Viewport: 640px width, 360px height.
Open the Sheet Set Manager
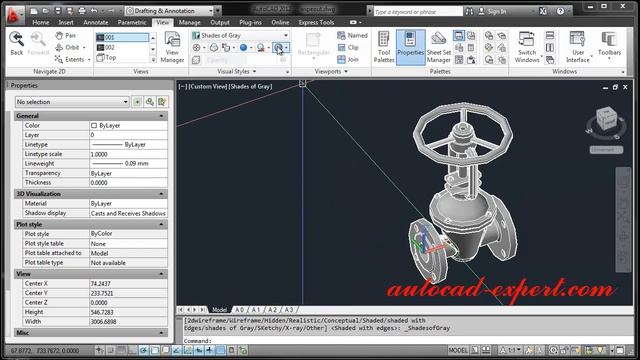coord(439,47)
